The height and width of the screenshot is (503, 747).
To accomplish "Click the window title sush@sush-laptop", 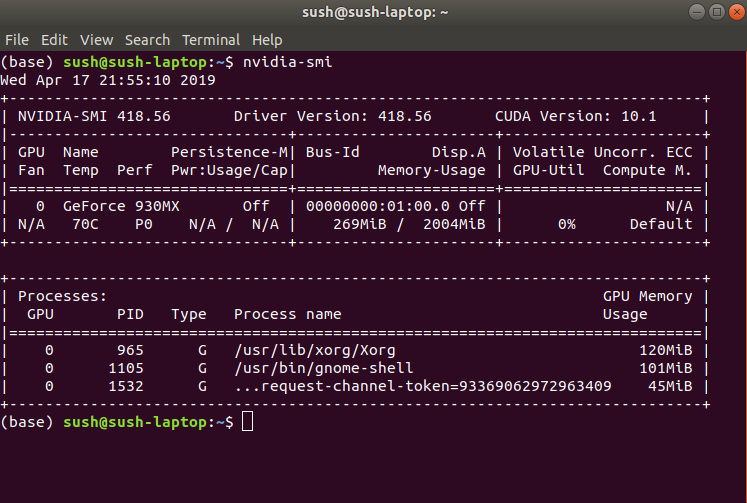I will tap(375, 12).
